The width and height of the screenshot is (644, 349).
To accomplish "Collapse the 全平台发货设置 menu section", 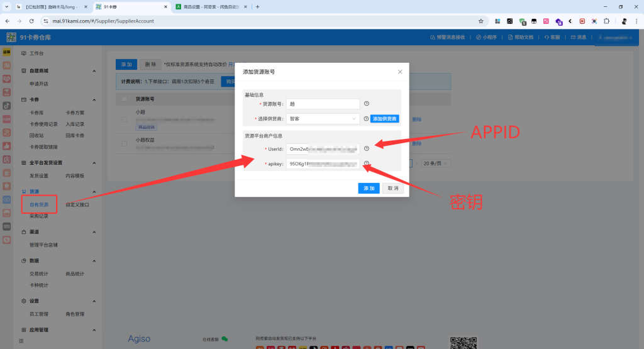I will (94, 163).
